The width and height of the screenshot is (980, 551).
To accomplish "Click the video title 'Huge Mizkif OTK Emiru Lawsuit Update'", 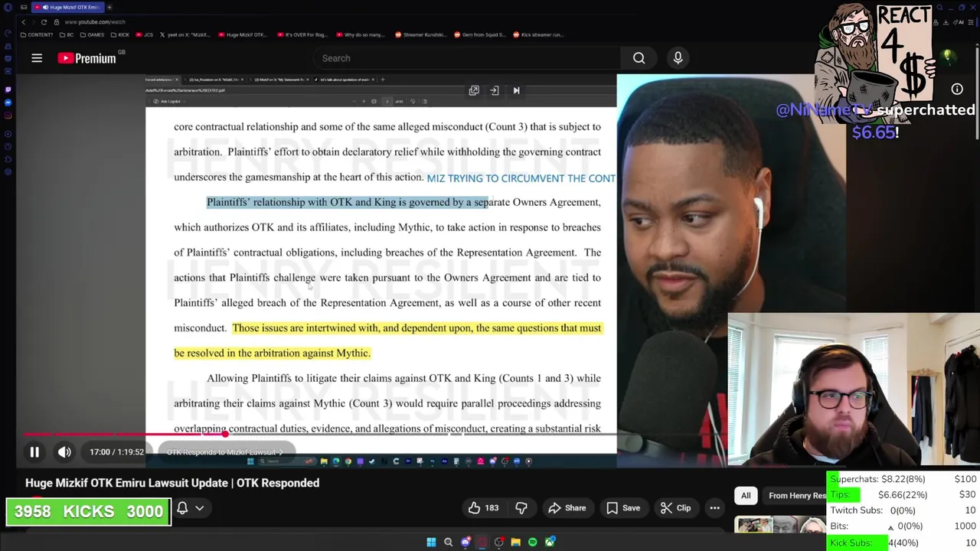I will pos(172,483).
